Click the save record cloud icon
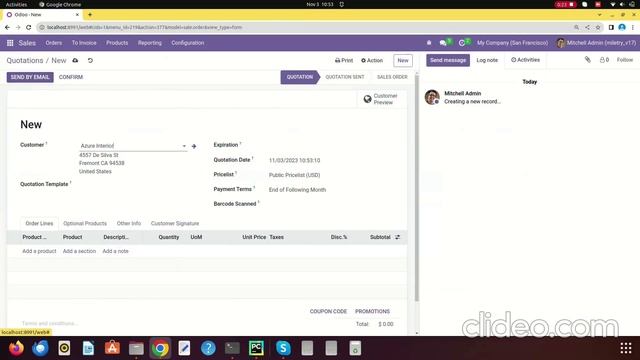 pyautogui.click(x=75, y=60)
